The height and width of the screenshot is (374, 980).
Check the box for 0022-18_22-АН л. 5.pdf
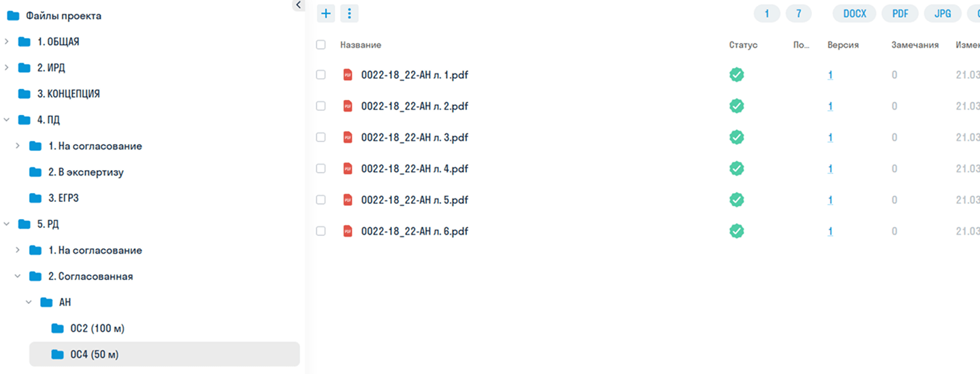(321, 200)
